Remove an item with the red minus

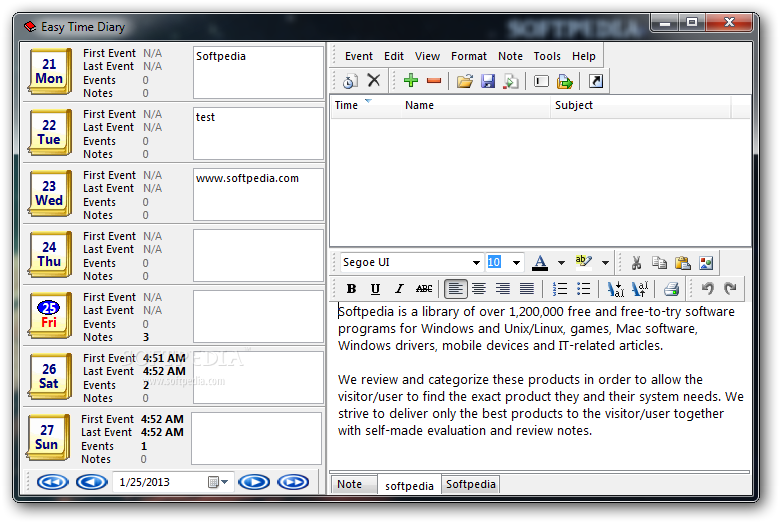point(434,81)
